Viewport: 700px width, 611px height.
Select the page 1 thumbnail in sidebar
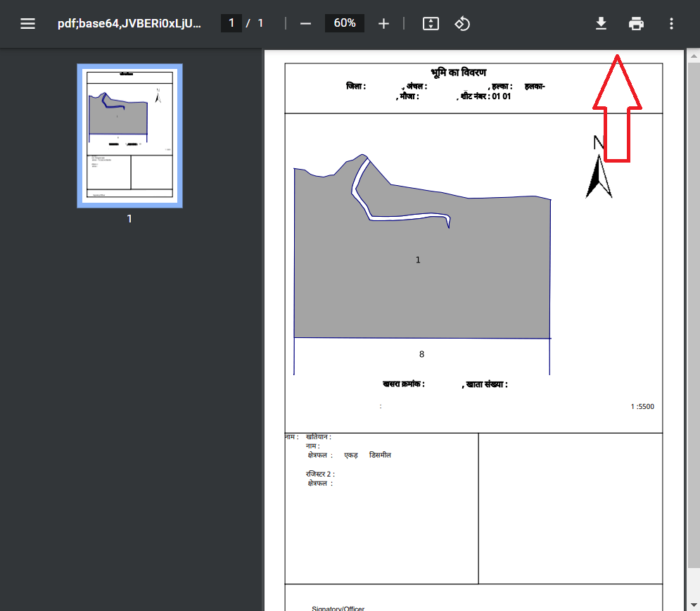(129, 136)
